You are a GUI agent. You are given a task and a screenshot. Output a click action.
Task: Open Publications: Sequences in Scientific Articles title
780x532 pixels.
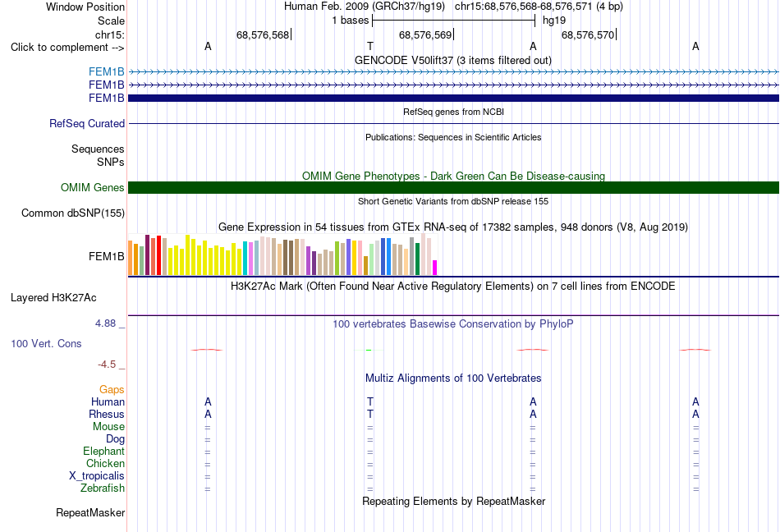[x=453, y=137]
